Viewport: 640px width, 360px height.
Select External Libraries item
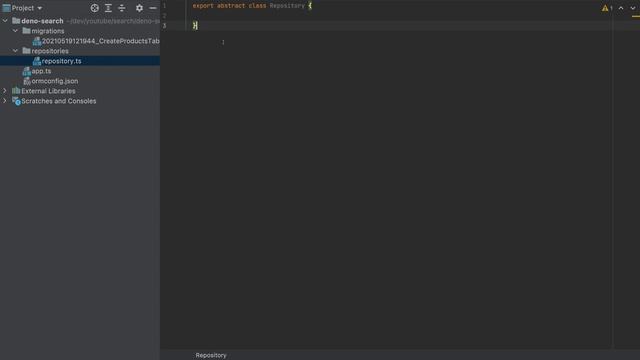pyautogui.click(x=48, y=91)
